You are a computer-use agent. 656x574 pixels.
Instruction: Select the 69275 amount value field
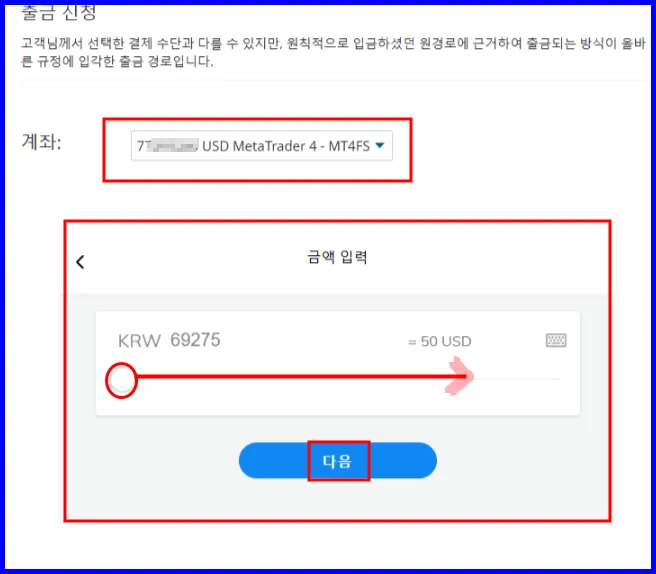195,340
